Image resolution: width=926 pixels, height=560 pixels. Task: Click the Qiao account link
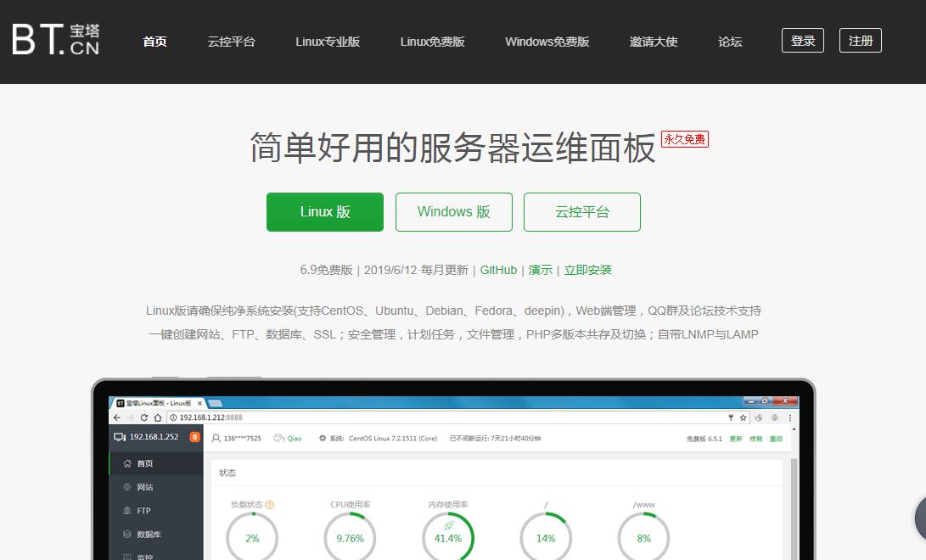click(x=288, y=438)
